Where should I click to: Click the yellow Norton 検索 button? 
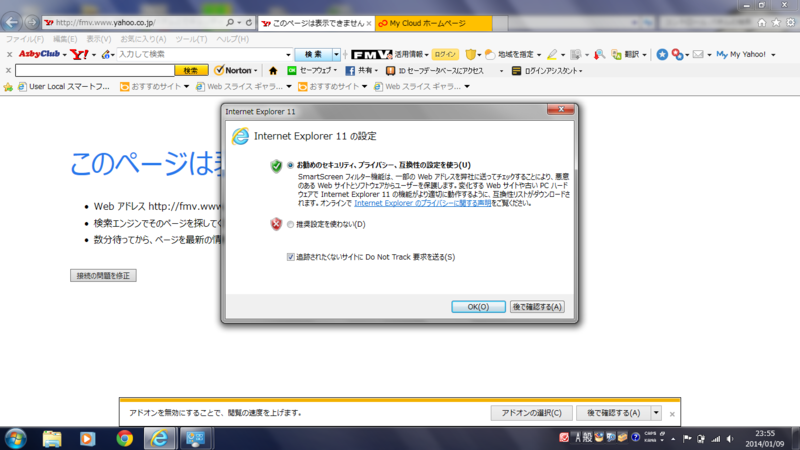point(191,70)
